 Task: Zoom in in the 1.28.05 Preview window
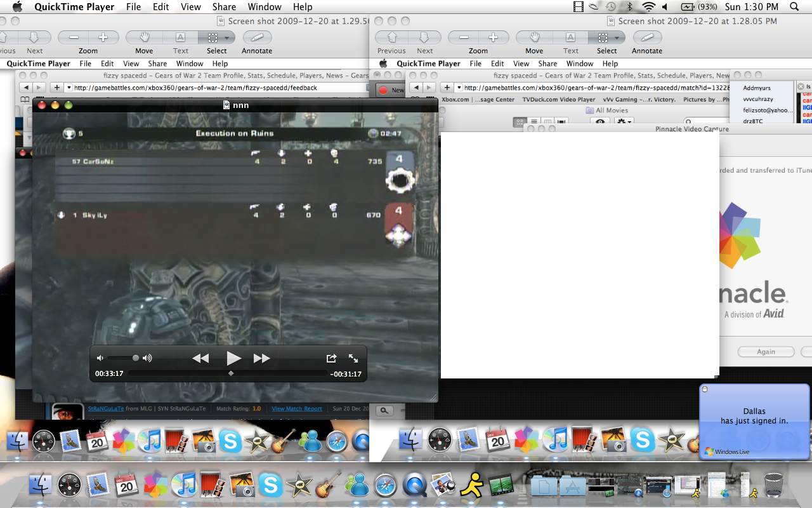pos(493,38)
